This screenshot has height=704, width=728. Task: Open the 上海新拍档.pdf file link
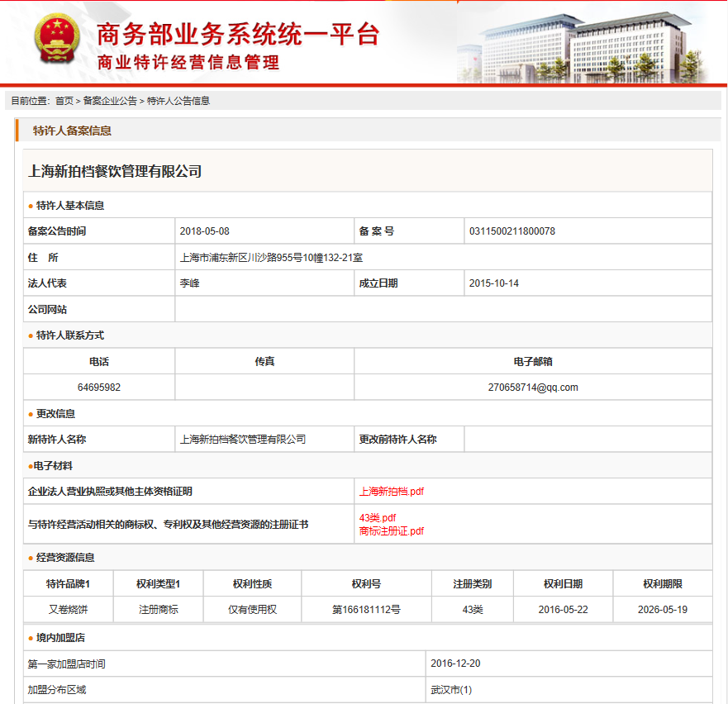(x=391, y=492)
